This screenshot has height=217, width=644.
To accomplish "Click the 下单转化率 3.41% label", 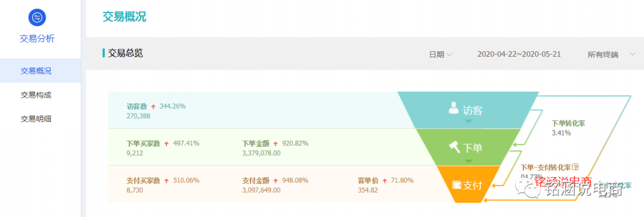I will (x=567, y=128).
